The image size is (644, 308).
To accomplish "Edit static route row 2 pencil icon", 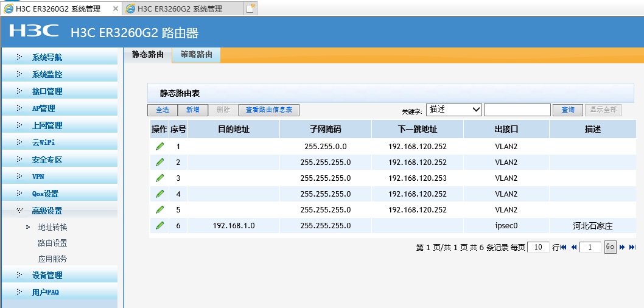I will point(159,162).
